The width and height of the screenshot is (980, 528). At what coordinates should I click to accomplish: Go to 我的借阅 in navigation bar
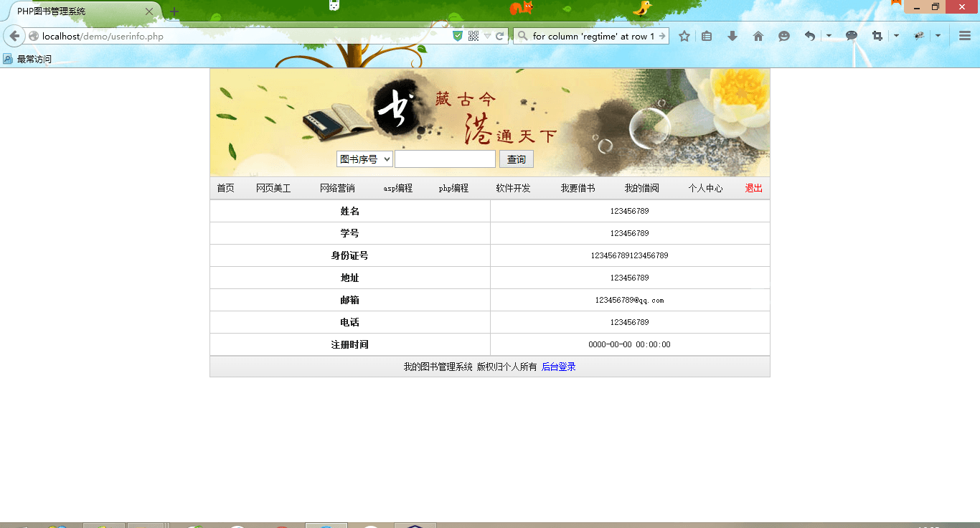641,189
